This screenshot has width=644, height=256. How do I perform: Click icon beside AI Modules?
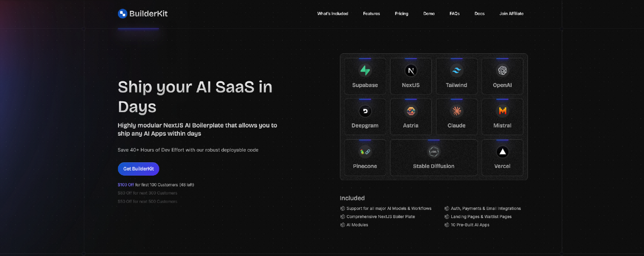coord(342,225)
